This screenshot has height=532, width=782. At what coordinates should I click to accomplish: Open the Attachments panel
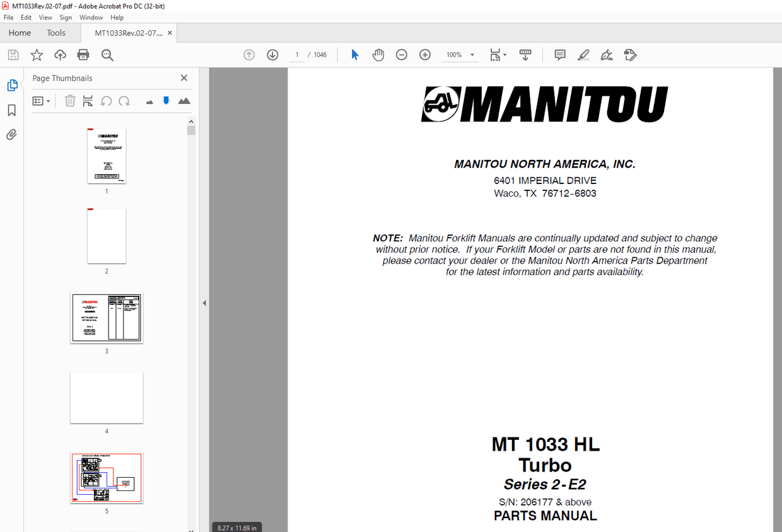point(11,134)
